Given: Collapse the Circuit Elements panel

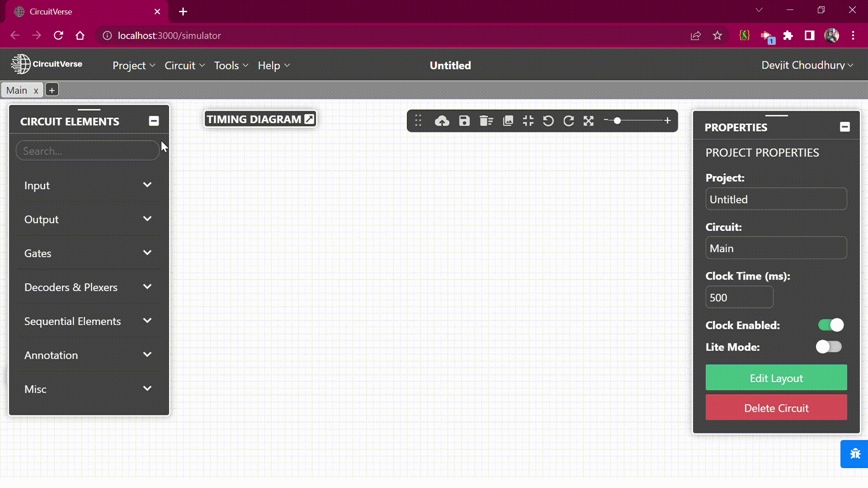Looking at the screenshot, I should point(154,121).
